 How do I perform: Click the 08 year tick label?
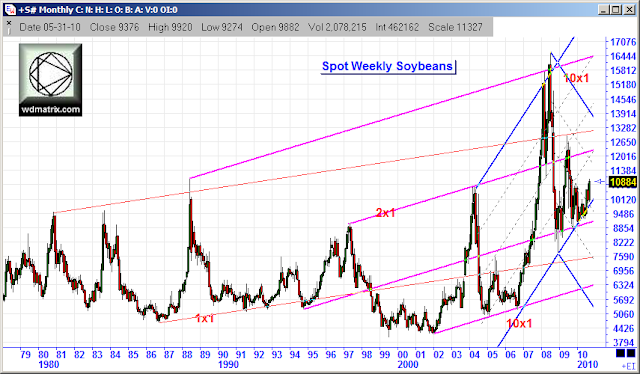pos(546,354)
